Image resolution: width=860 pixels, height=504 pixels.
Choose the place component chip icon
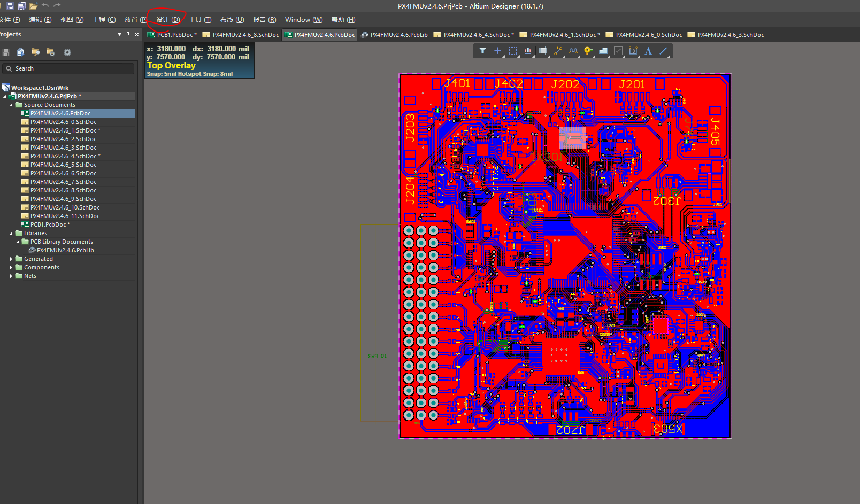[543, 51]
